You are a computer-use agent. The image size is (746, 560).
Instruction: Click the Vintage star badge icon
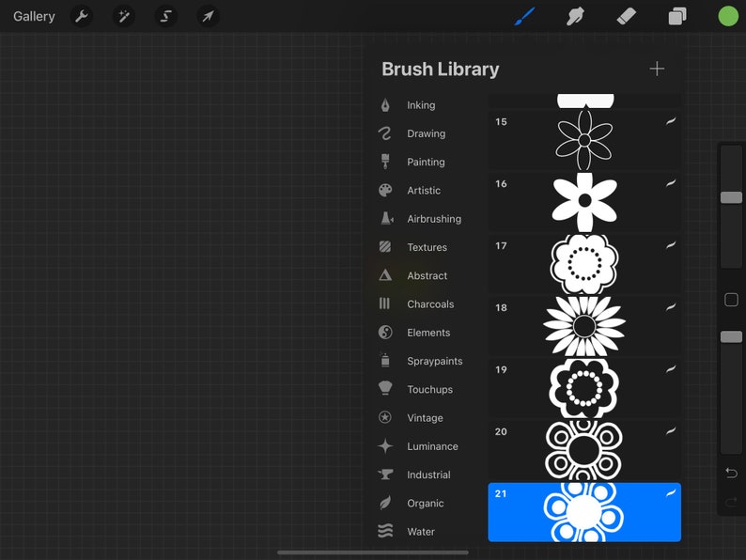coord(385,418)
